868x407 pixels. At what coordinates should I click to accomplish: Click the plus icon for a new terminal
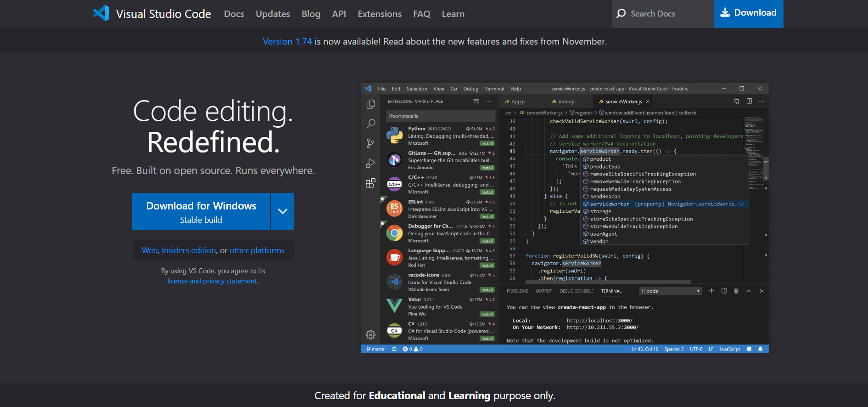(711, 291)
